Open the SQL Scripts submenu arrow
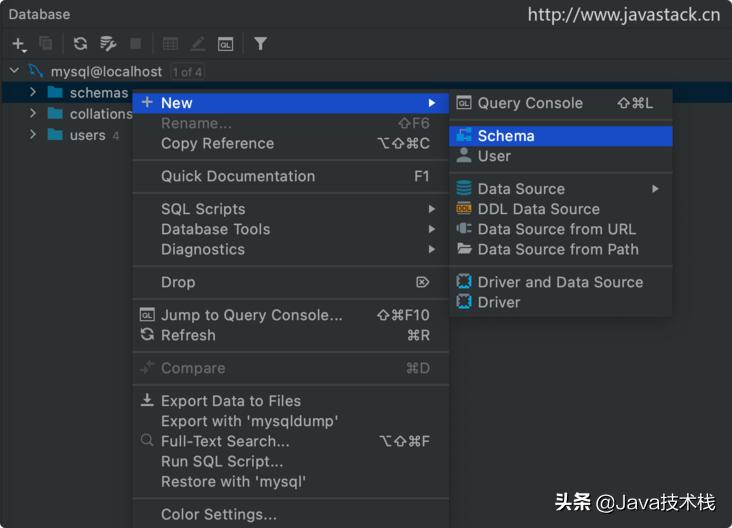 432,209
